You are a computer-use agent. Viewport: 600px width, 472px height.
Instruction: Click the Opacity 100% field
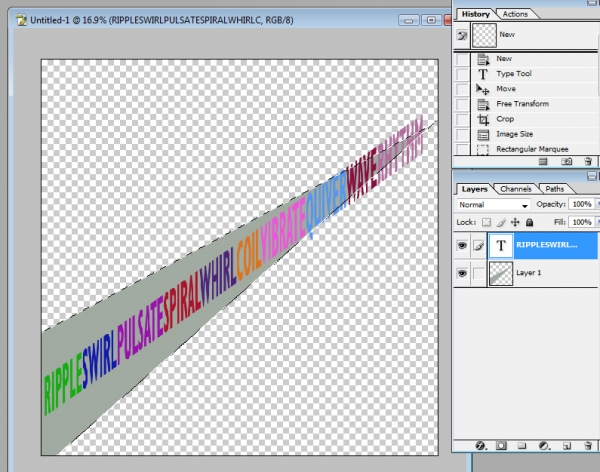coord(582,204)
